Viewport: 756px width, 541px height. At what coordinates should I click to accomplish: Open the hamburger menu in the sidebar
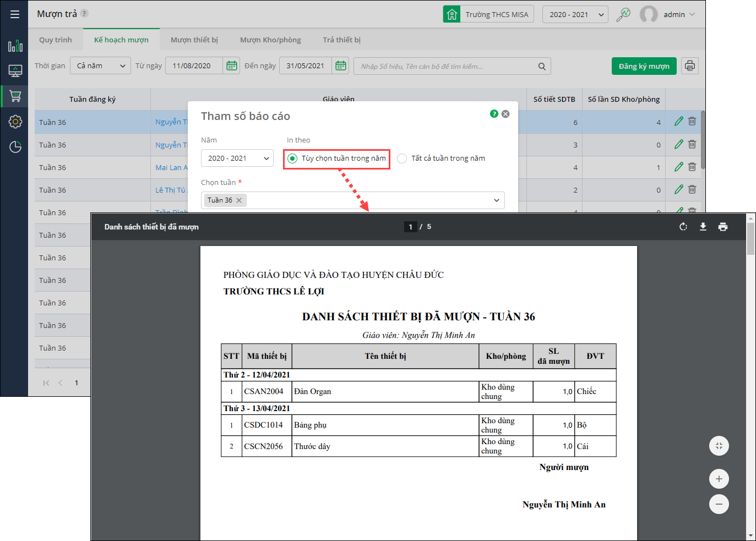point(15,14)
